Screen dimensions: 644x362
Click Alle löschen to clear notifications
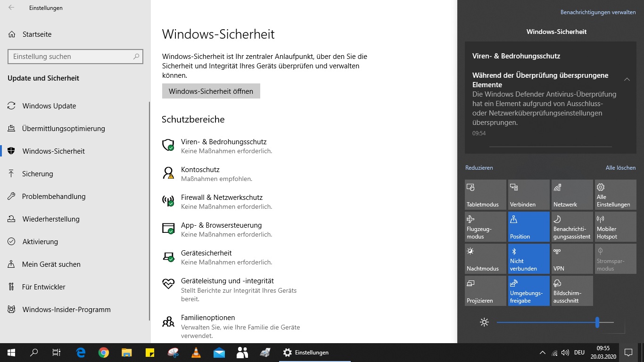click(620, 167)
